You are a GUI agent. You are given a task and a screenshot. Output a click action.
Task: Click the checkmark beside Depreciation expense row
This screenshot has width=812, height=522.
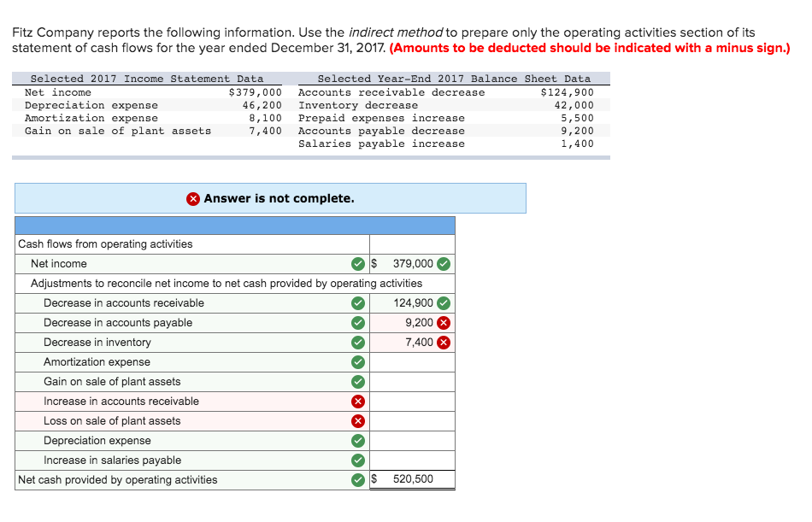click(x=357, y=440)
